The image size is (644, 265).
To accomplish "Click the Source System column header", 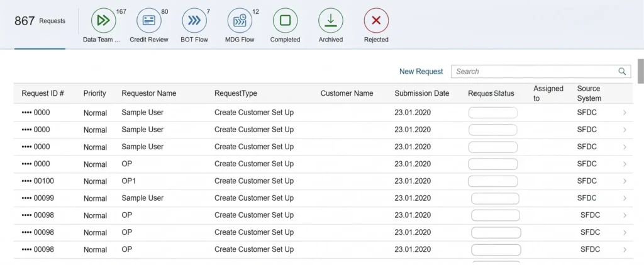I will (x=589, y=93).
